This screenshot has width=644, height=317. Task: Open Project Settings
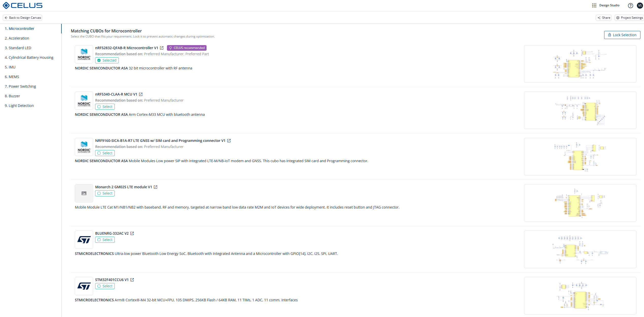click(629, 18)
